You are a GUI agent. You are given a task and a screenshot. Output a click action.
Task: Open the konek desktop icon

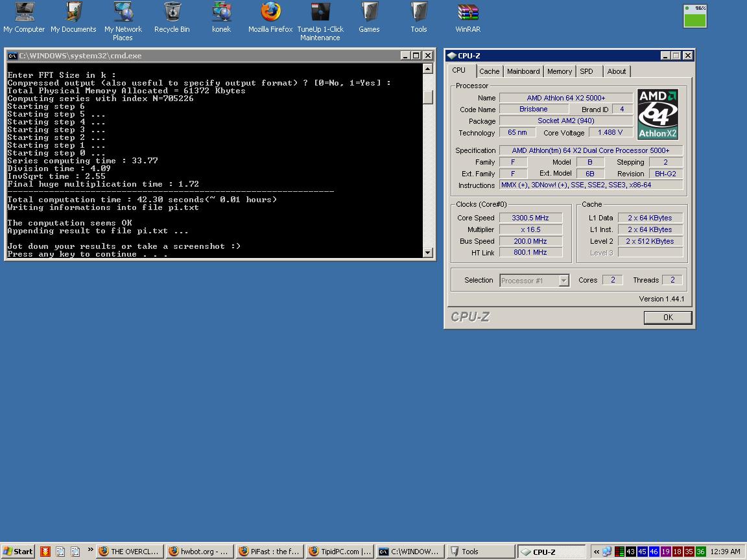tap(222, 17)
